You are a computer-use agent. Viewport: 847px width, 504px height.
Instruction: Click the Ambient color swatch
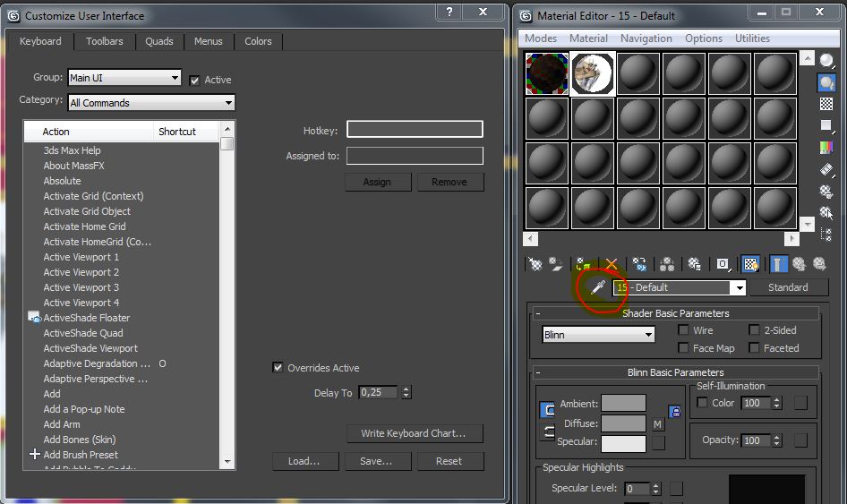click(x=623, y=403)
